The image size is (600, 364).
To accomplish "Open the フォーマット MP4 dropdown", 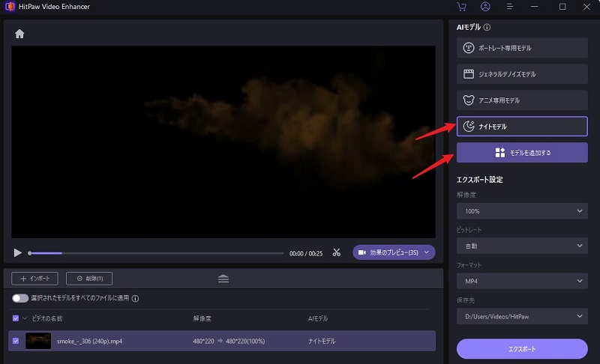I will (522, 281).
